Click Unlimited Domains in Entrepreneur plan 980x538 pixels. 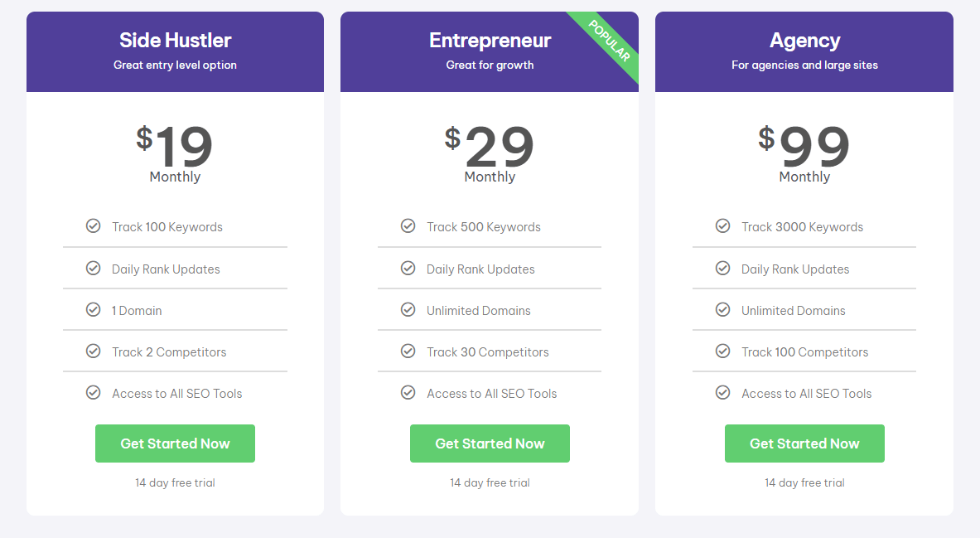[x=479, y=311]
